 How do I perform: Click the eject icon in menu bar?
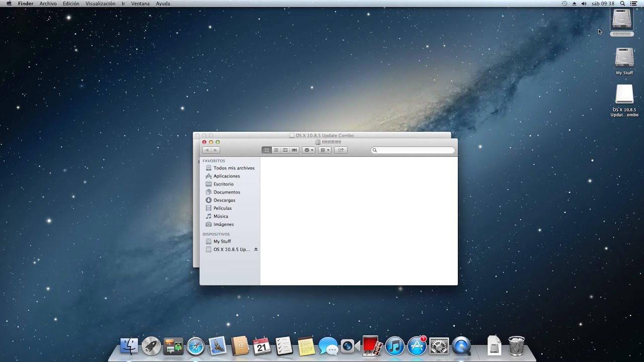click(x=575, y=4)
